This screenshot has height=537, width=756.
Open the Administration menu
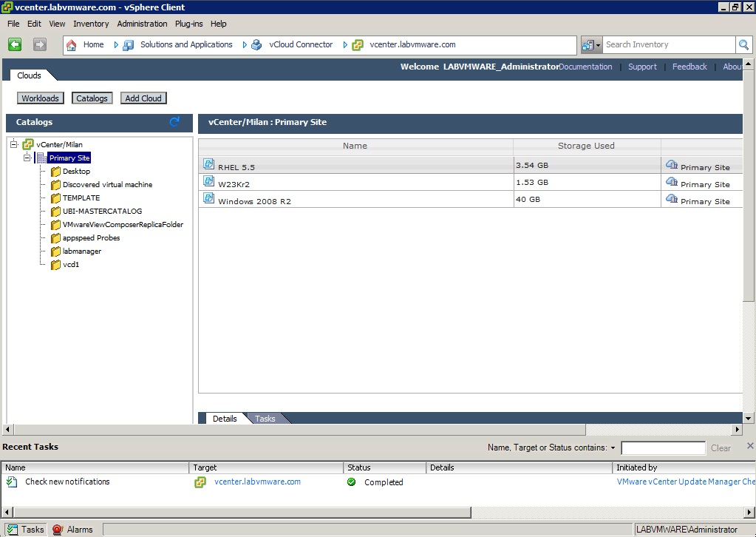[142, 24]
